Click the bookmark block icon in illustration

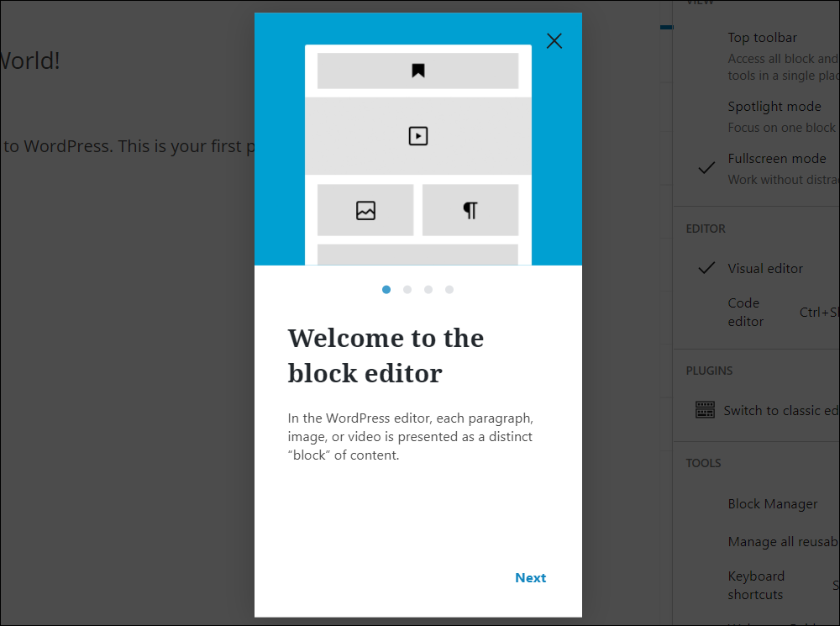tap(417, 71)
